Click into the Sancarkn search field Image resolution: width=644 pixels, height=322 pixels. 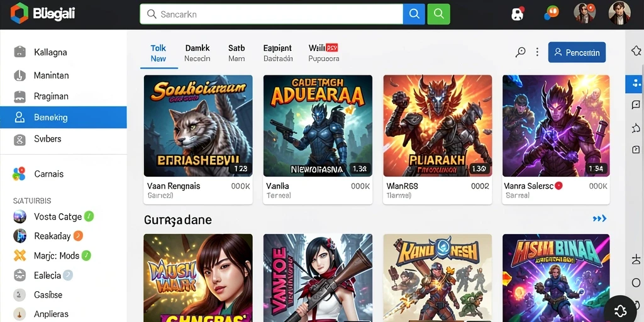pos(272,14)
